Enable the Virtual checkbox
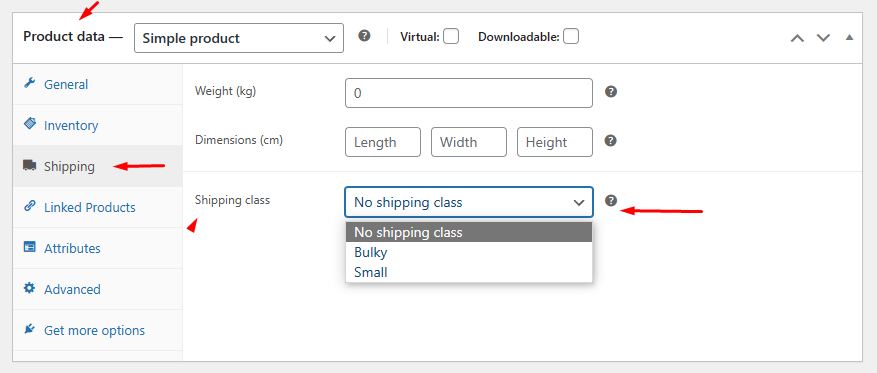Viewport: 877px width, 373px height. click(451, 37)
